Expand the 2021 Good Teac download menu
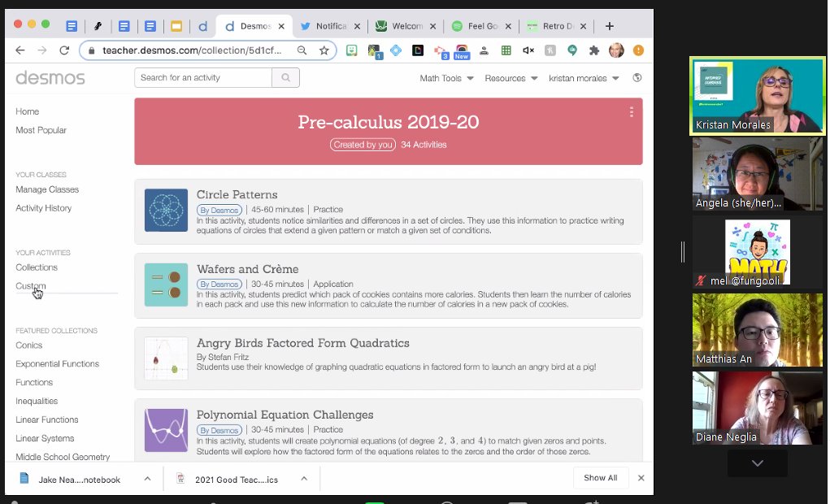 [x=304, y=479]
